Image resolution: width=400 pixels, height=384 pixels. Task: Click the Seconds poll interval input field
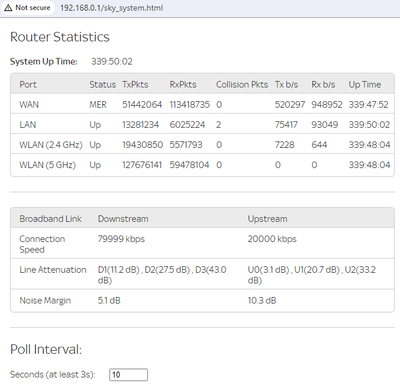coord(128,375)
